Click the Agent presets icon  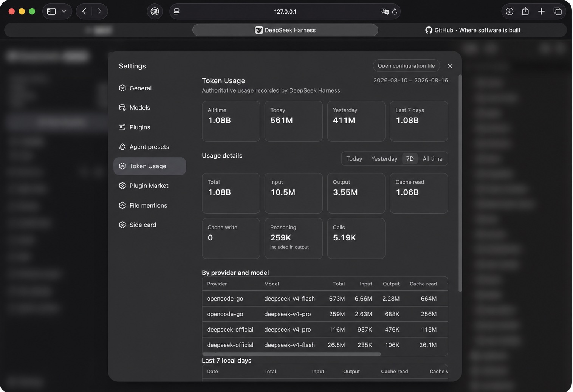(122, 147)
